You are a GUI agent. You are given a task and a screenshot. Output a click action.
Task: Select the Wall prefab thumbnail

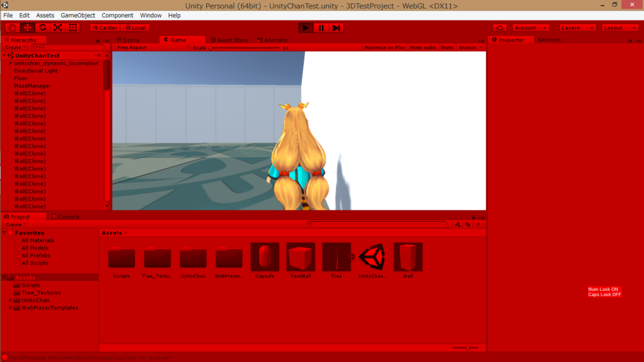tap(408, 257)
